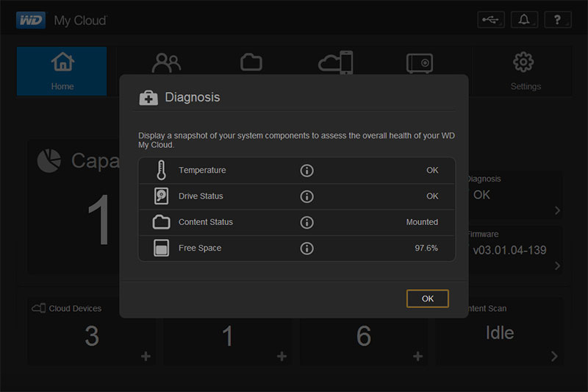Click the WD logo

(31, 21)
